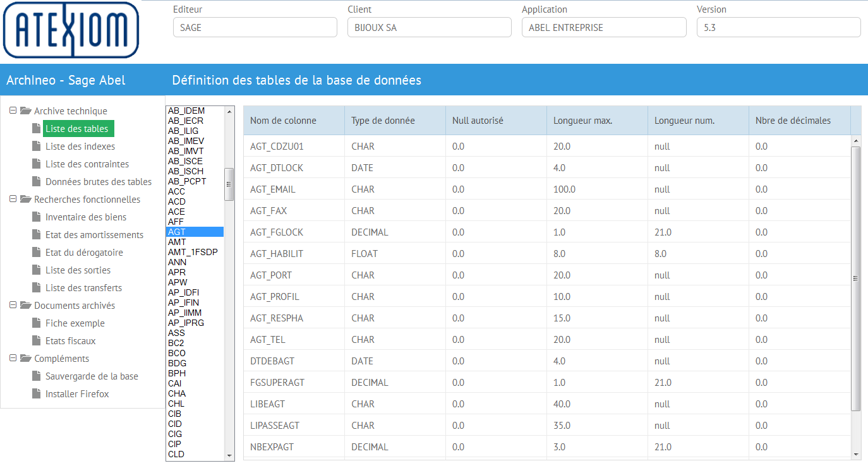Sort by Type de donnée header
The height and width of the screenshot is (473, 868).
click(x=395, y=120)
